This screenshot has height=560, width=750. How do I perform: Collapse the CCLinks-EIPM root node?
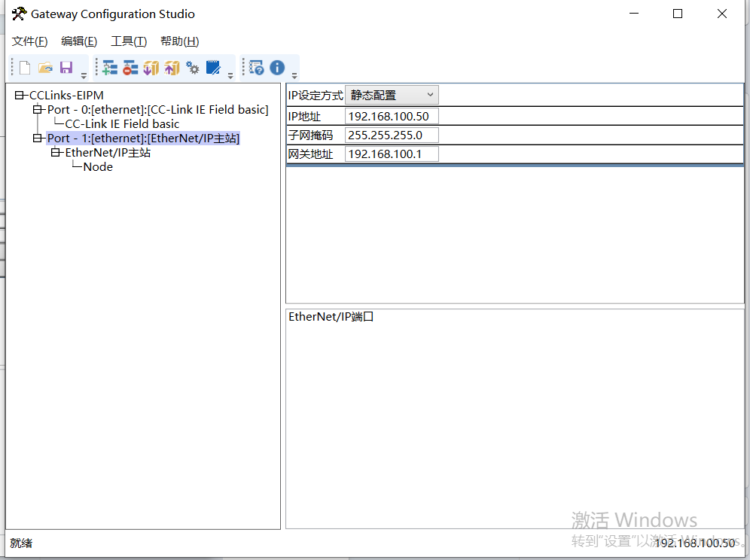tap(19, 95)
